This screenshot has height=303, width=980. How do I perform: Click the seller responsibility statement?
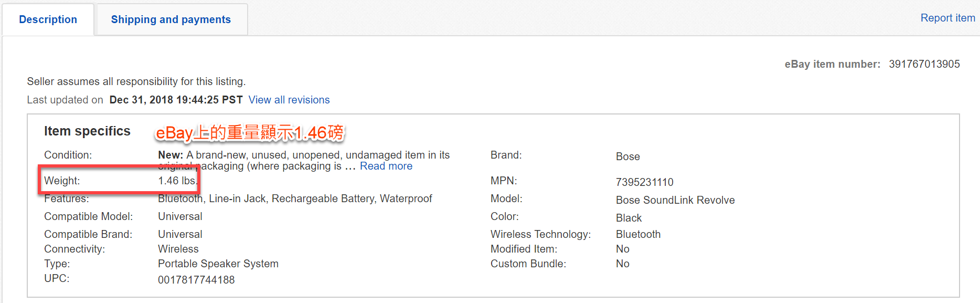click(136, 81)
